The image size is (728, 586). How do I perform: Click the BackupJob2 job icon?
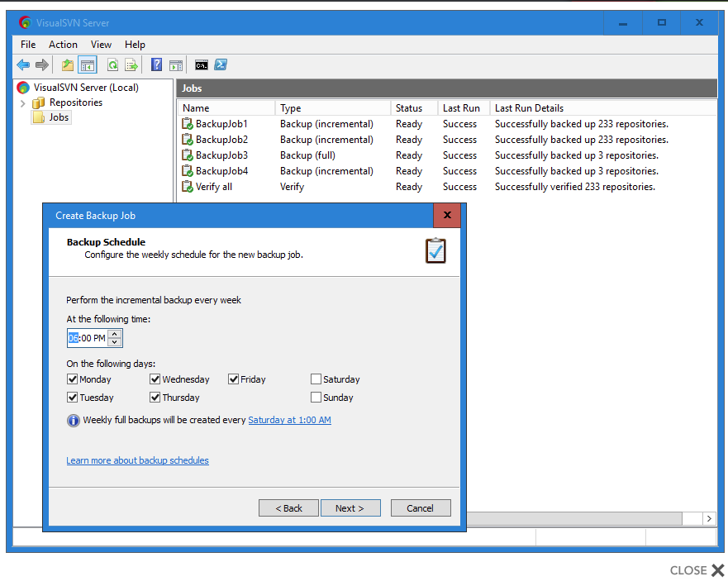[187, 140]
